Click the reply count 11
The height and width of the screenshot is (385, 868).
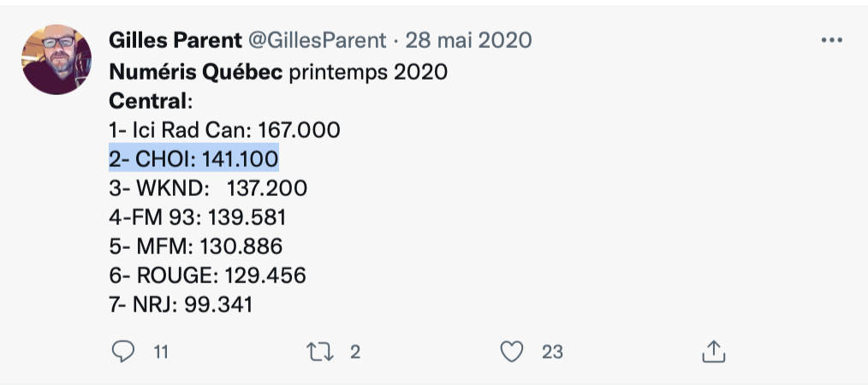point(161,352)
